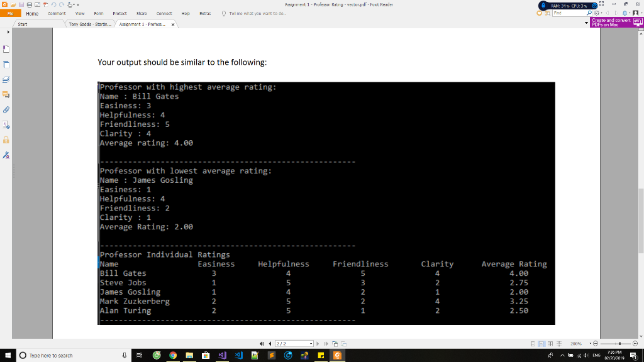Image resolution: width=644 pixels, height=362 pixels.
Task: Click the Create and convert PDFs on Mac banner
Action: click(x=616, y=22)
